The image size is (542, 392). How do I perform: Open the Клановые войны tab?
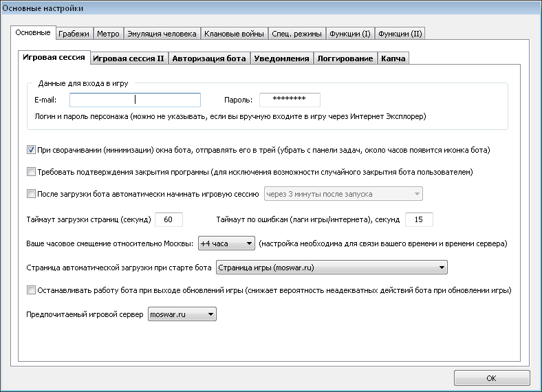(x=234, y=34)
